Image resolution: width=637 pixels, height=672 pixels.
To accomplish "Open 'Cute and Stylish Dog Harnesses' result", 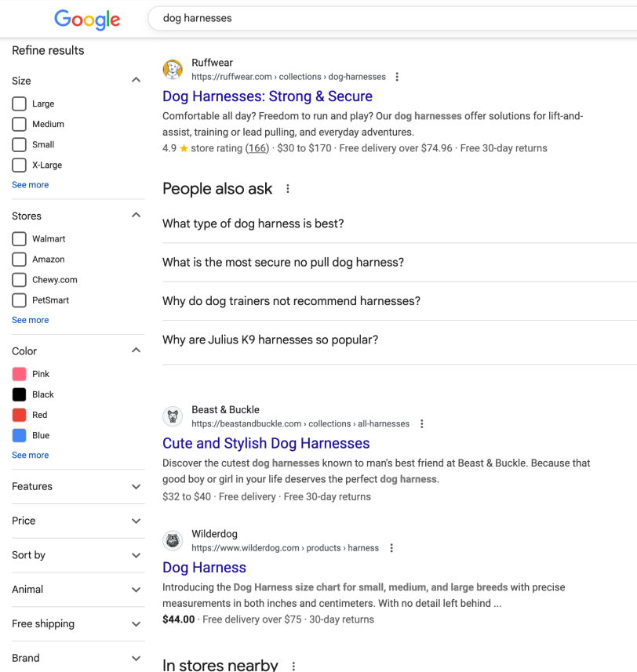I will [x=266, y=444].
